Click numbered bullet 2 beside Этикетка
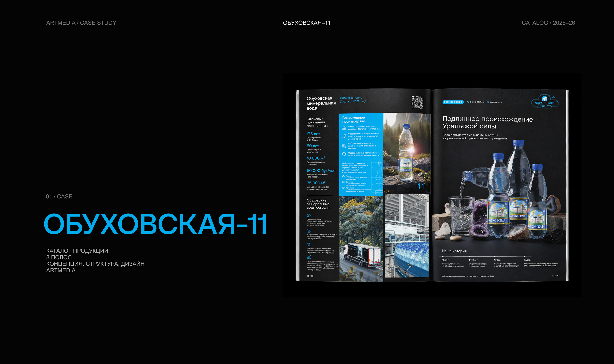The width and height of the screenshot is (614, 364). click(343, 182)
